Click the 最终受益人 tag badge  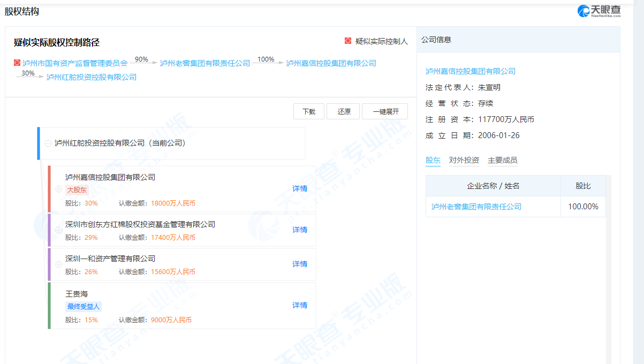[84, 307]
